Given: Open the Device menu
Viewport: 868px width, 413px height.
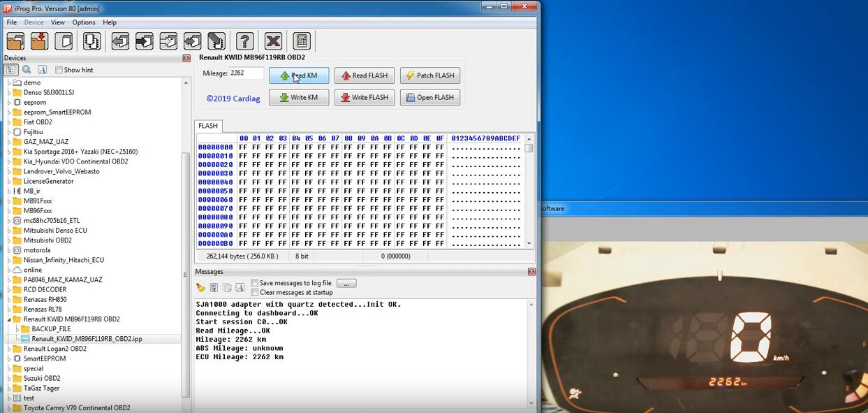Looking at the screenshot, I should click(x=34, y=22).
